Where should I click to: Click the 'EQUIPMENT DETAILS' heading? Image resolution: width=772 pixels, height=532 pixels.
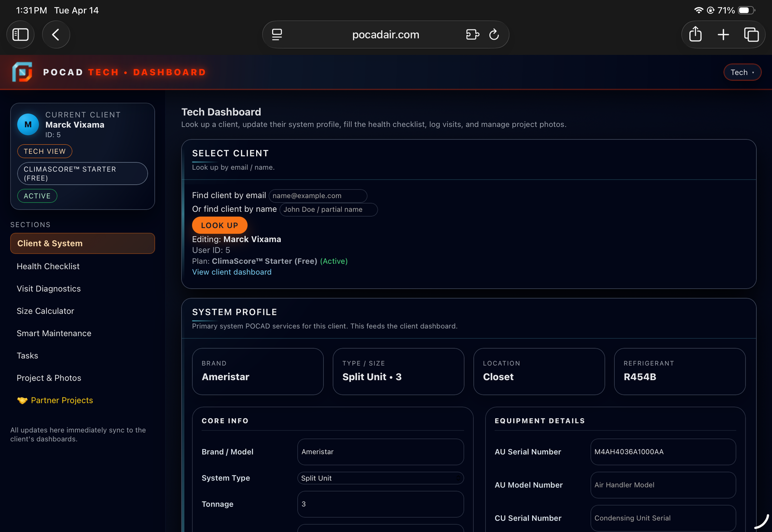click(x=539, y=421)
